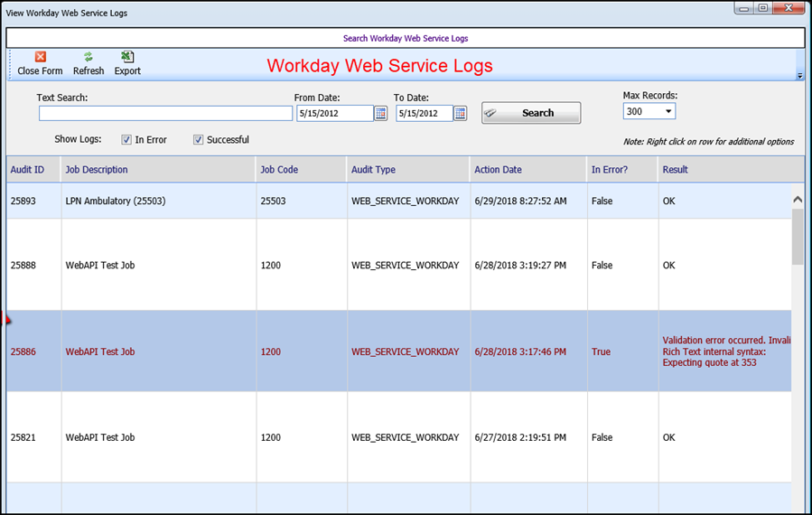Click the 6/28/2018 3:19:27 PM action date
The image size is (812, 515).
[520, 266]
